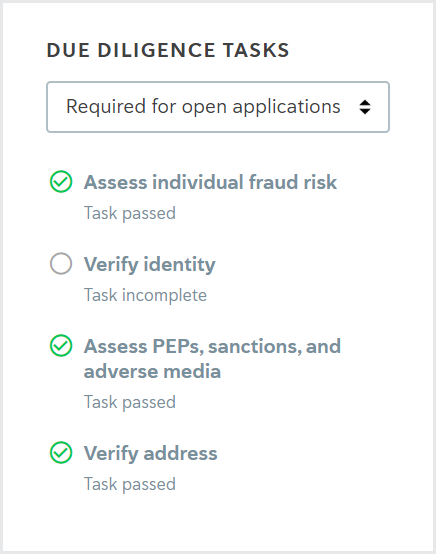436x554 pixels.
Task: Open the Verify identity task
Action: [149, 264]
